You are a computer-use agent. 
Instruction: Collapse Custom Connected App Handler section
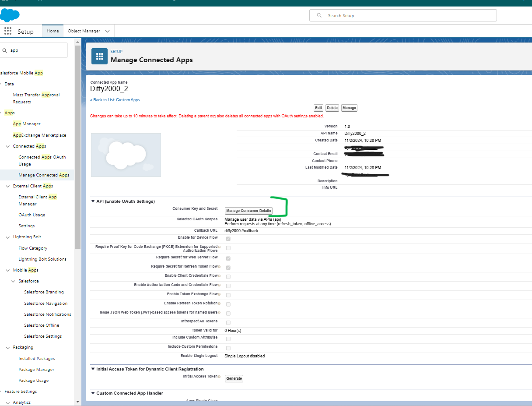(x=93, y=393)
